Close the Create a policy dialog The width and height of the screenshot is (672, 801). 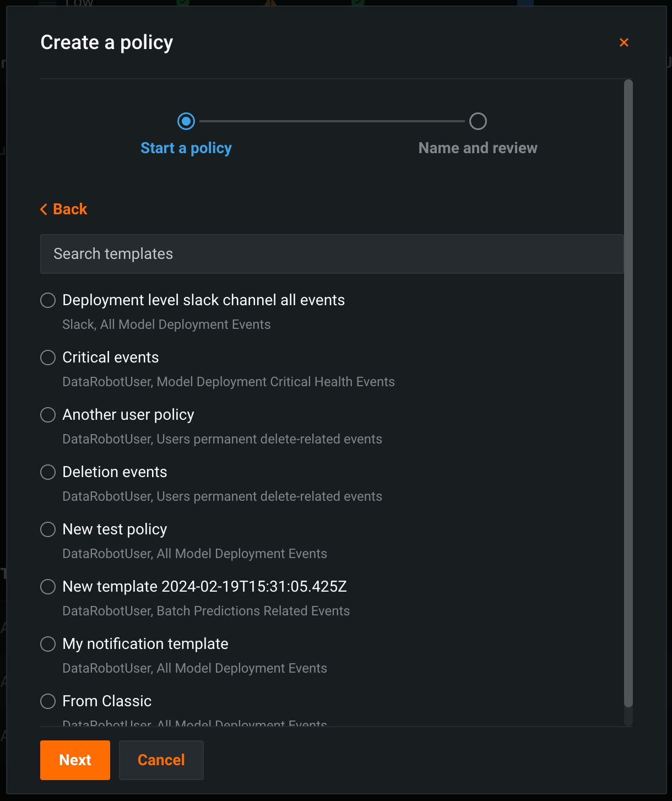(x=624, y=42)
